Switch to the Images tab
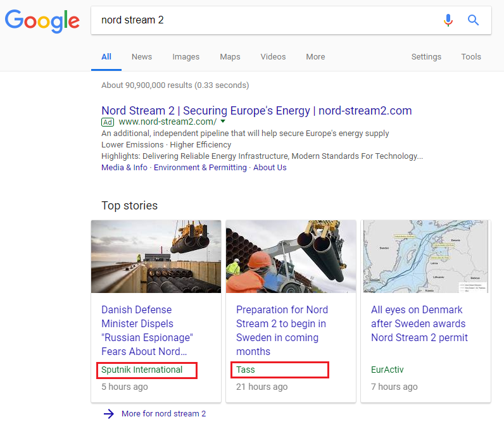The height and width of the screenshot is (424, 504). tap(186, 57)
